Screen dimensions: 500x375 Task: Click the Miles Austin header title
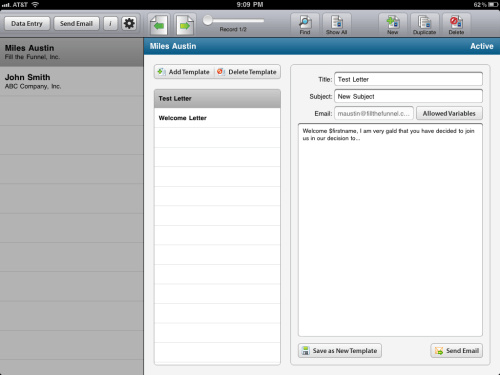tap(173, 46)
